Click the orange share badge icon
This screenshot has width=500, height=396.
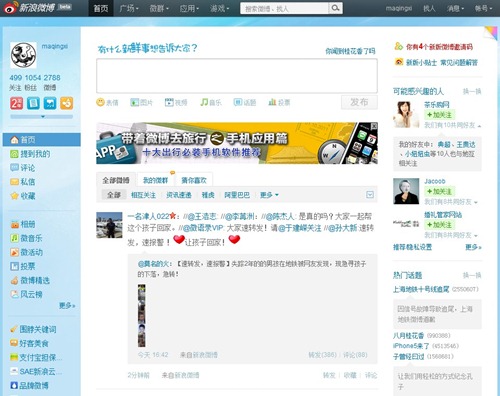66,103
